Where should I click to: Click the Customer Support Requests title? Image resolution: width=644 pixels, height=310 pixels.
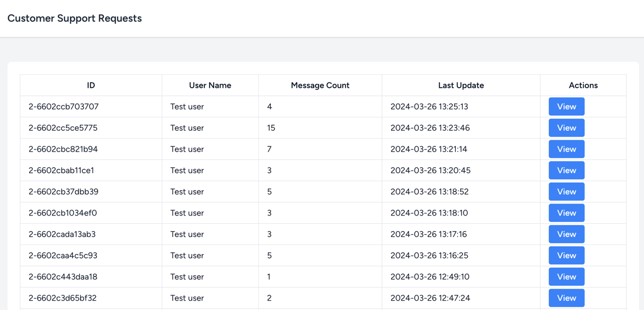coord(74,18)
